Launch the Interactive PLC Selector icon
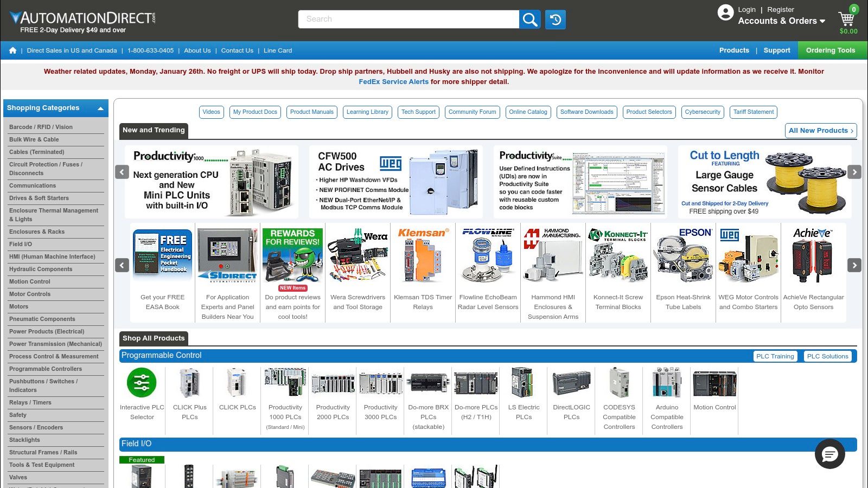Viewport: 868px width, 488px height. pyautogui.click(x=142, y=382)
